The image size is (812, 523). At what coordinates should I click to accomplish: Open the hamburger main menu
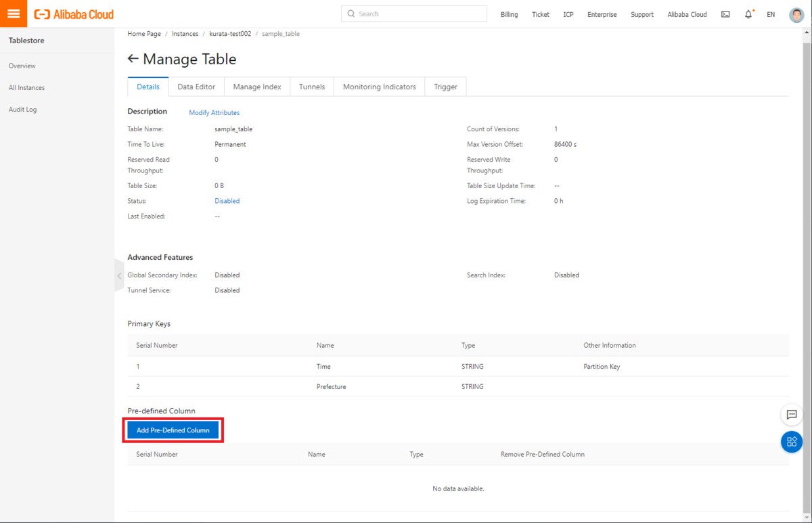point(14,14)
